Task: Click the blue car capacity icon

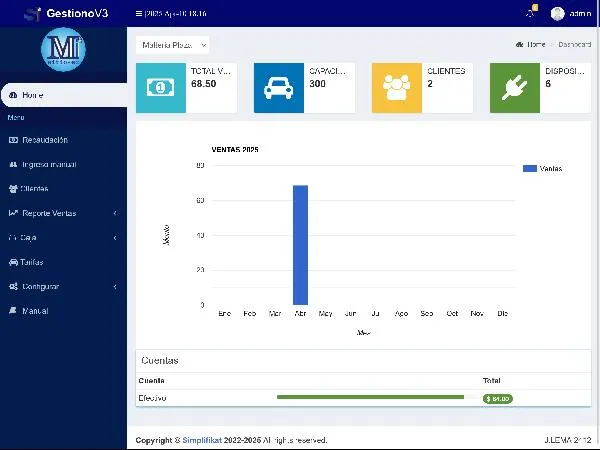Action: [x=278, y=88]
